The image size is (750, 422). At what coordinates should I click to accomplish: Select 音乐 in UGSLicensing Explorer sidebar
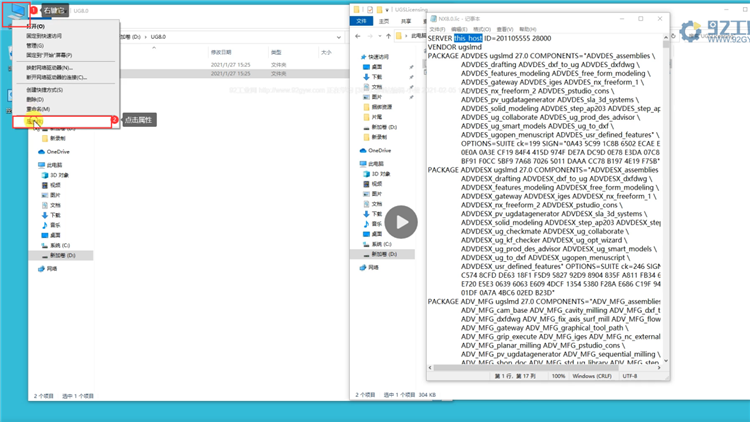pos(372,223)
